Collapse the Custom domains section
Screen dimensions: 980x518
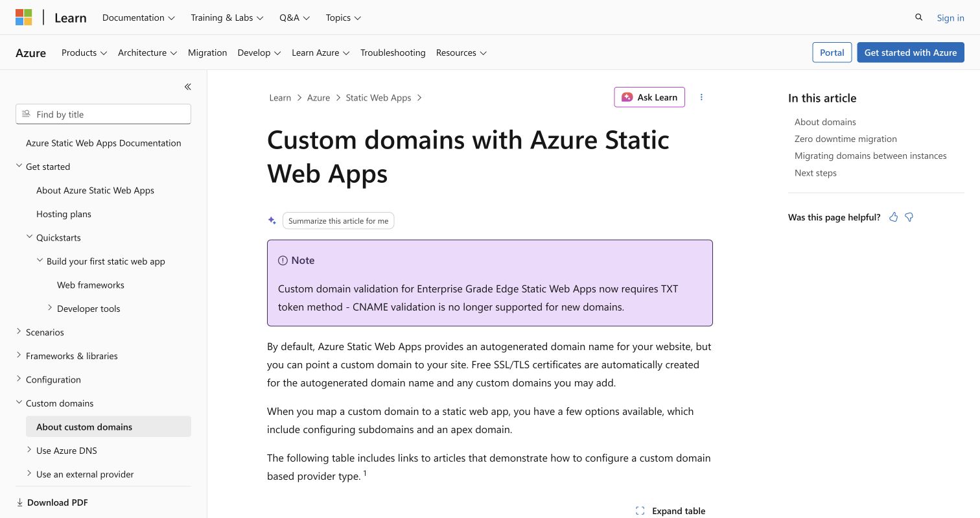(19, 403)
